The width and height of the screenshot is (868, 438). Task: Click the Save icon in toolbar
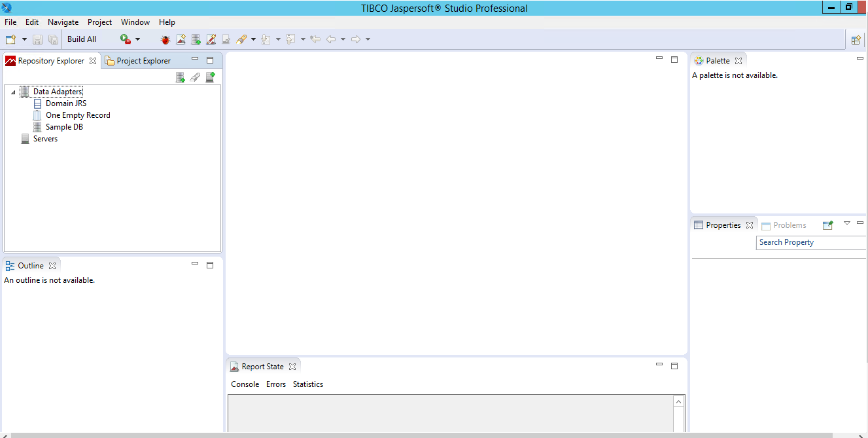click(x=38, y=39)
